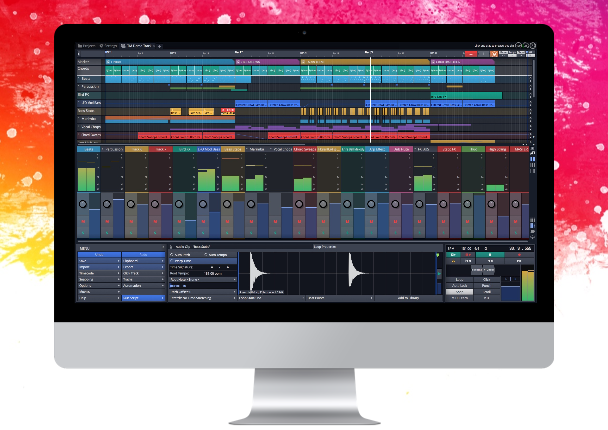Open the Help menu
Screen dimensions: 608x430
[x=99, y=298]
